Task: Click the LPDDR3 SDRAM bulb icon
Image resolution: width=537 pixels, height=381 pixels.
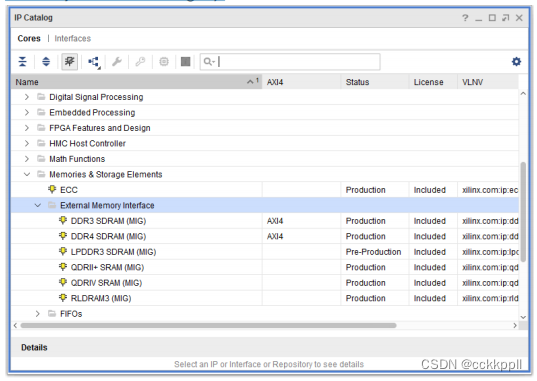Action: click(63, 251)
